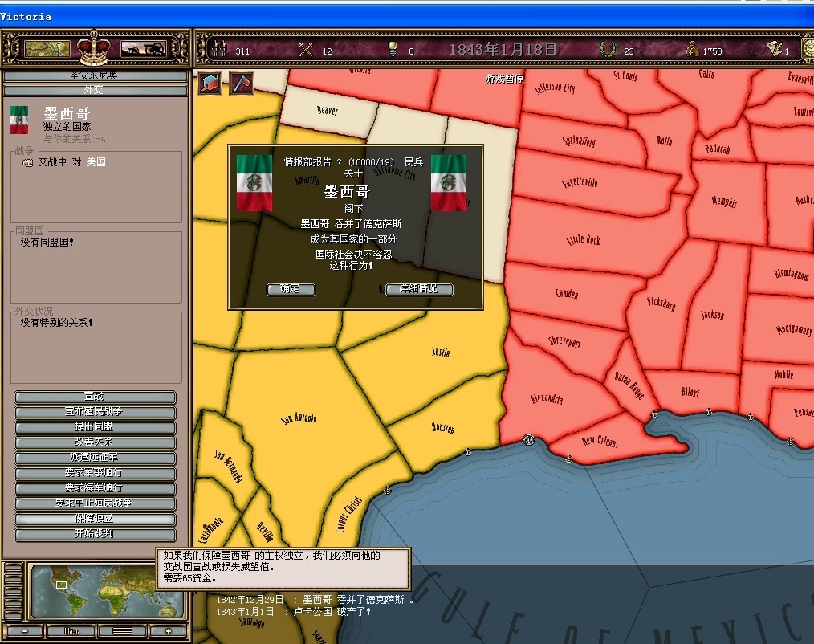Select the 圣安东尼奥 header tab
The height and width of the screenshot is (644, 814).
(95, 75)
